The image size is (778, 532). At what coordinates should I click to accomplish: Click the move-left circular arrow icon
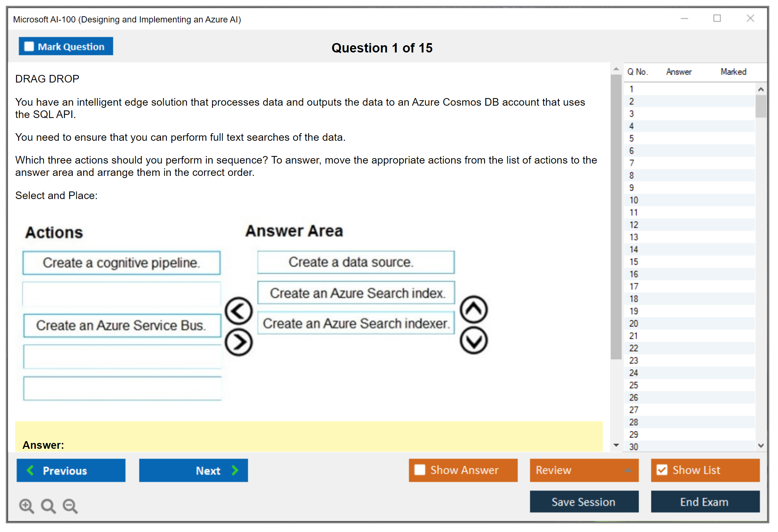238,311
